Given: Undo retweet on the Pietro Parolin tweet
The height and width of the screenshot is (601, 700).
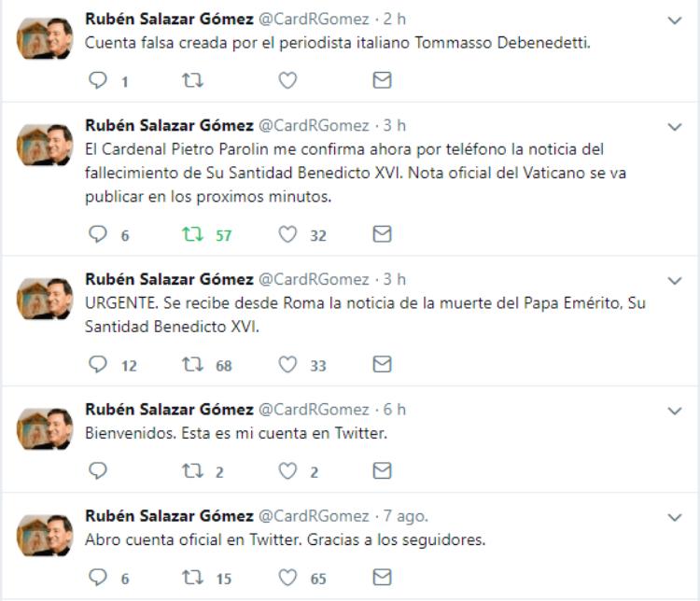Looking at the screenshot, I should point(192,235).
